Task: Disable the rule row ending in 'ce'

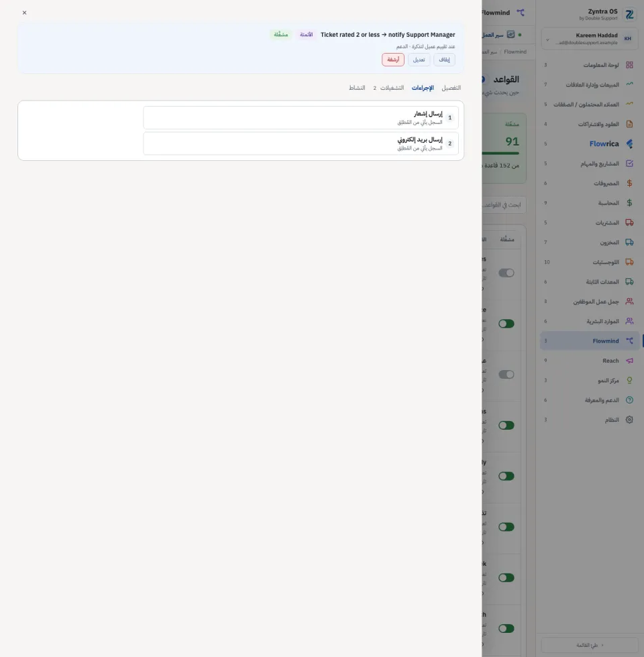Action: [x=506, y=323]
